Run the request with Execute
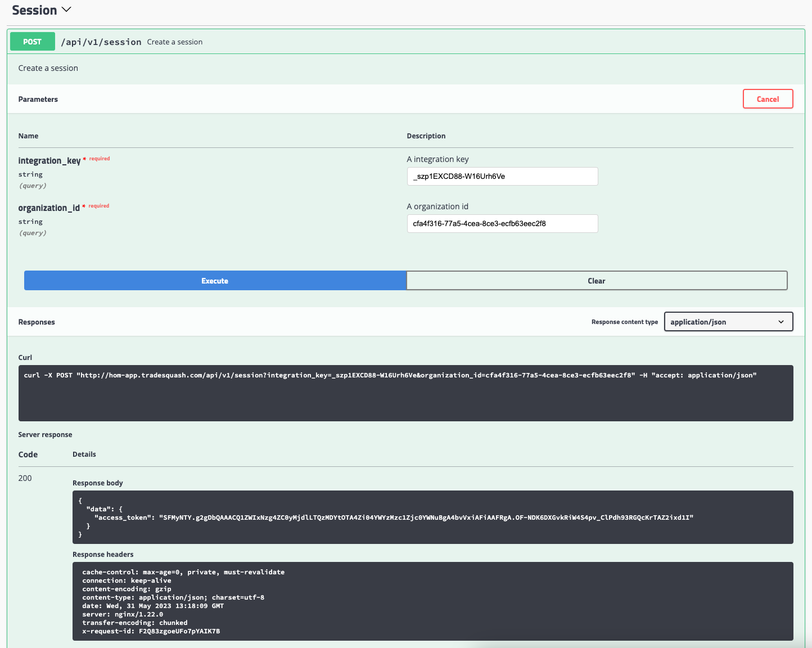 click(215, 281)
